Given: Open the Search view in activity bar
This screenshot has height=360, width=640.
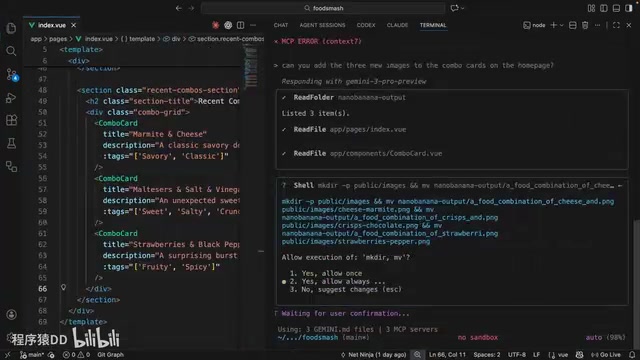Looking at the screenshot, I should click(11, 51).
